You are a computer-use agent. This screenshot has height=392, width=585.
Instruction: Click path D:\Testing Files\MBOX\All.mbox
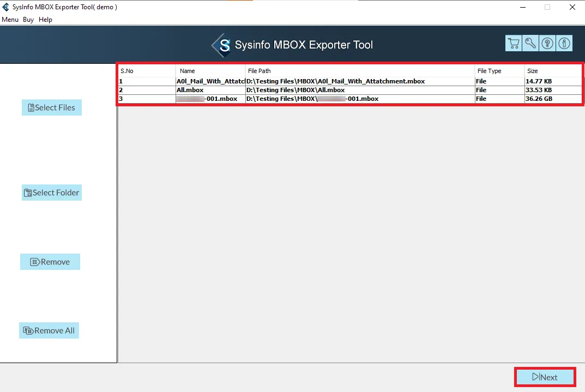pos(360,90)
